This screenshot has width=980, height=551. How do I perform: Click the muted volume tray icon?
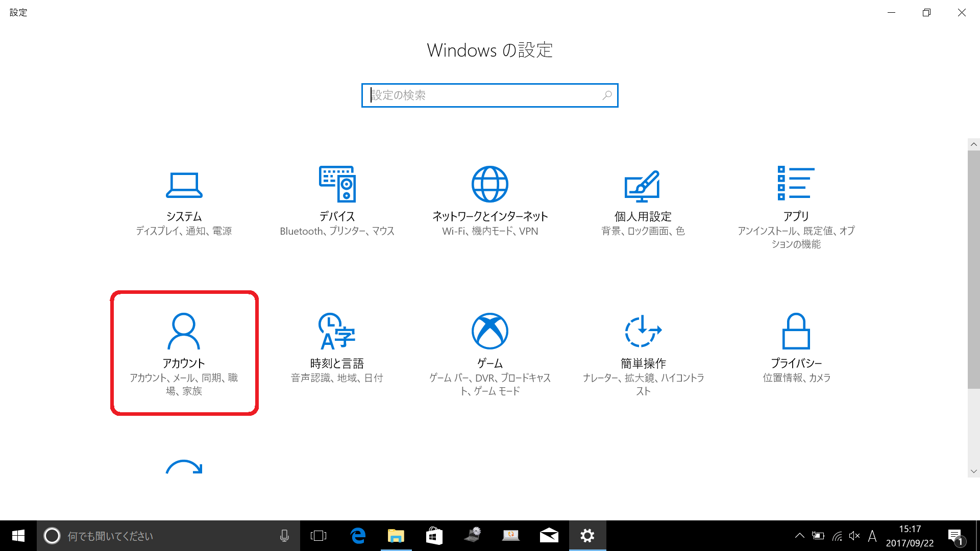coord(854,536)
